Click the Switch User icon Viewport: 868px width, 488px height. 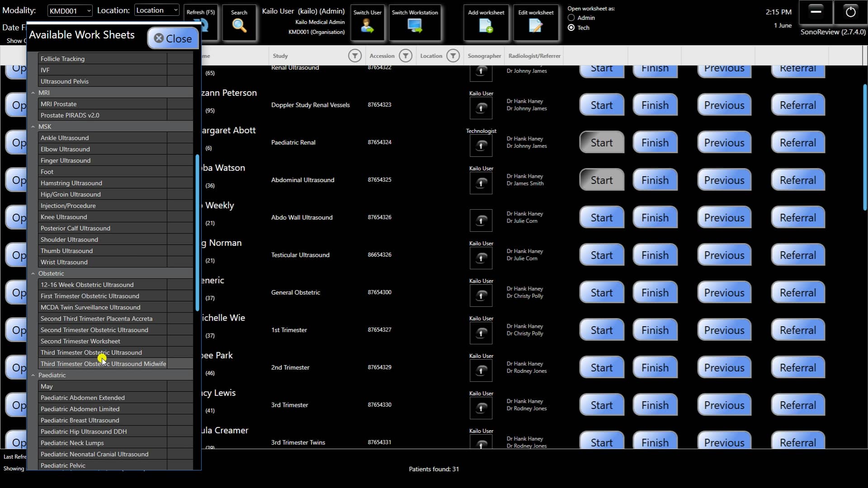click(367, 23)
